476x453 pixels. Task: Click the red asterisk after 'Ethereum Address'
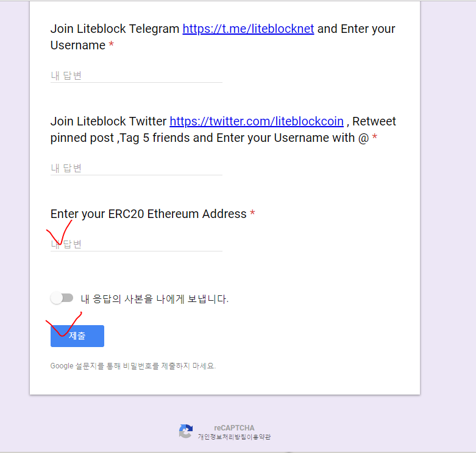(x=252, y=213)
